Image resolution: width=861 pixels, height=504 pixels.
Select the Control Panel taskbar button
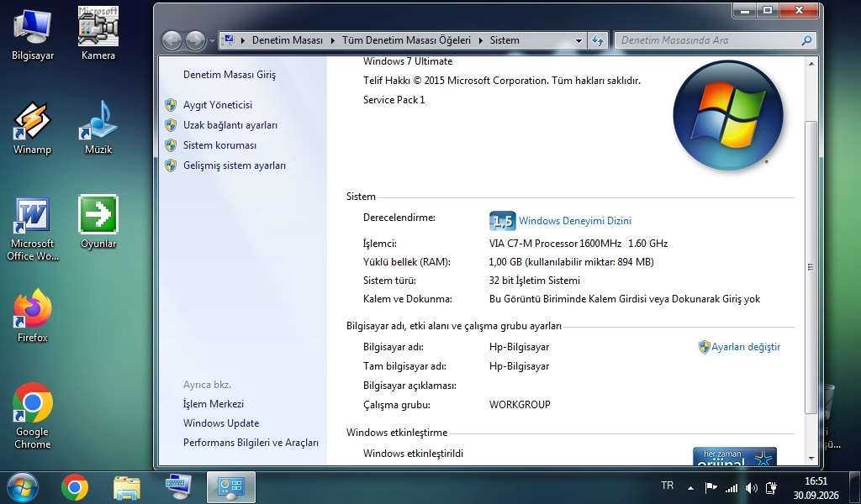tap(230, 487)
